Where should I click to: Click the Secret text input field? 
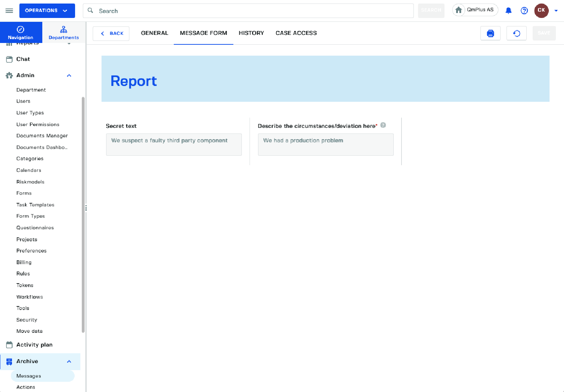pyautogui.click(x=174, y=144)
